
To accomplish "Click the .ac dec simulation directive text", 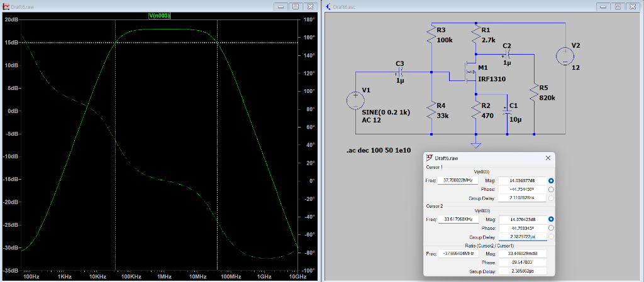I will click(379, 151).
